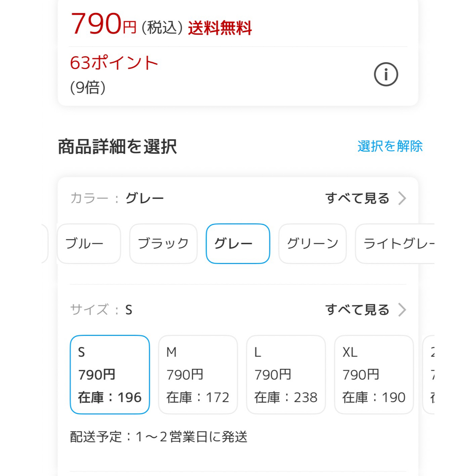Click the partially hidden color chip at left edge
The height and width of the screenshot is (476, 476).
(45, 243)
